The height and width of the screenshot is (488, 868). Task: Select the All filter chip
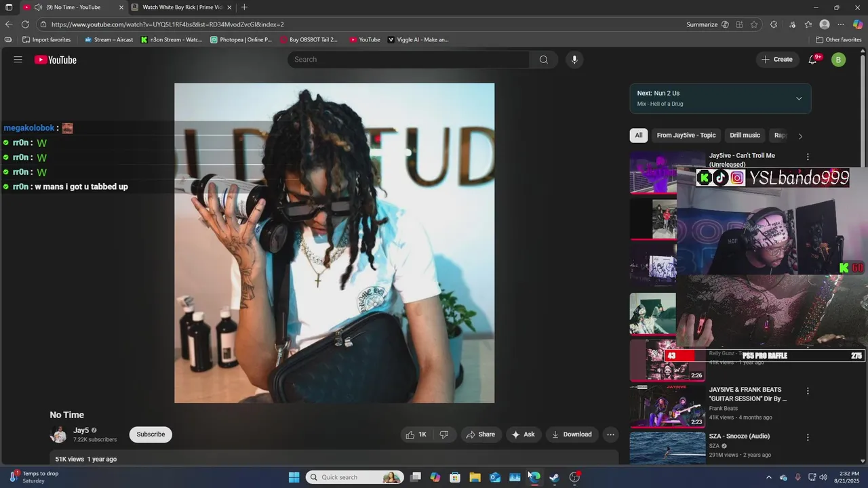click(x=639, y=136)
